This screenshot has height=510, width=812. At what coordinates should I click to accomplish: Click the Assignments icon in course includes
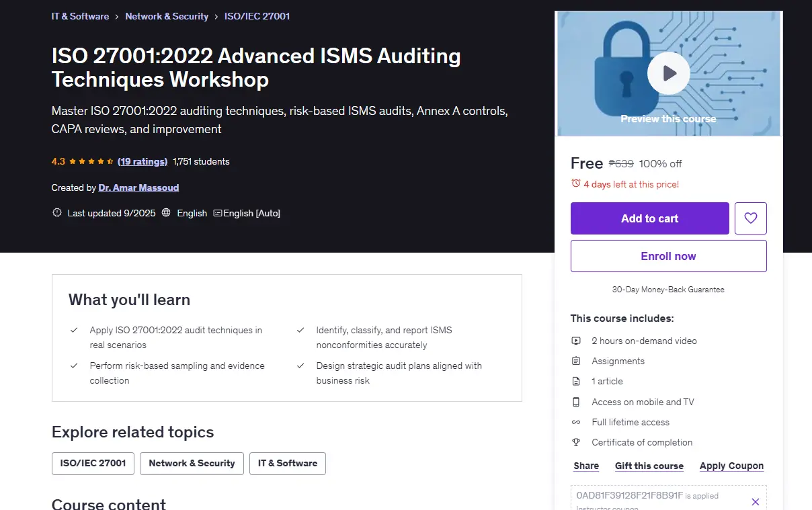pyautogui.click(x=576, y=361)
